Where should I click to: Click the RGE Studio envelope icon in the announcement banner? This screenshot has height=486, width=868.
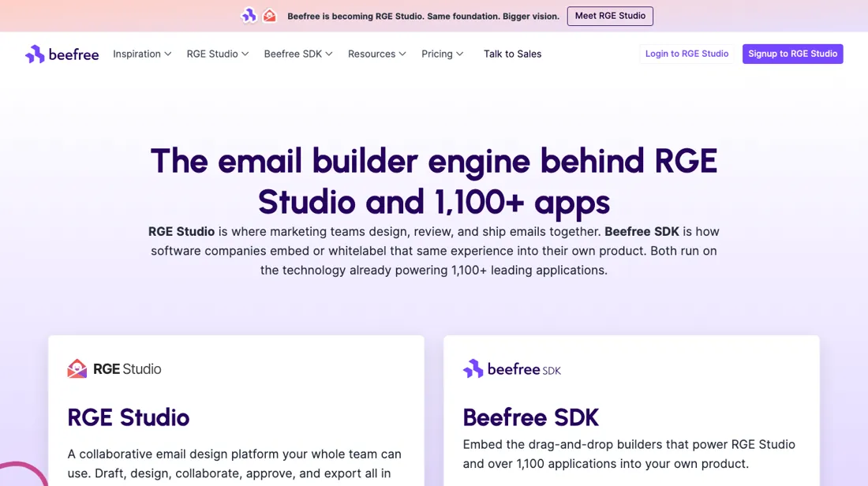[x=270, y=16]
